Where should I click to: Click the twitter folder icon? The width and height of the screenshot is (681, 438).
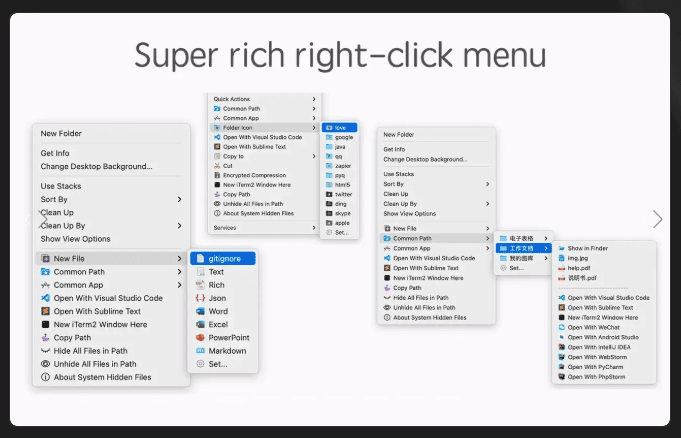click(329, 194)
